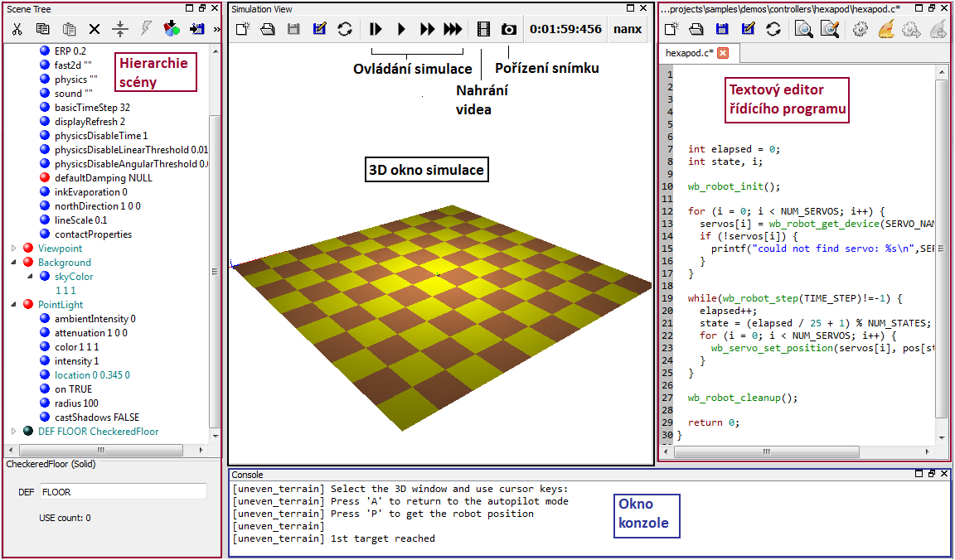Clean the build with the orange broom icon
The height and width of the screenshot is (560, 955).
[886, 29]
